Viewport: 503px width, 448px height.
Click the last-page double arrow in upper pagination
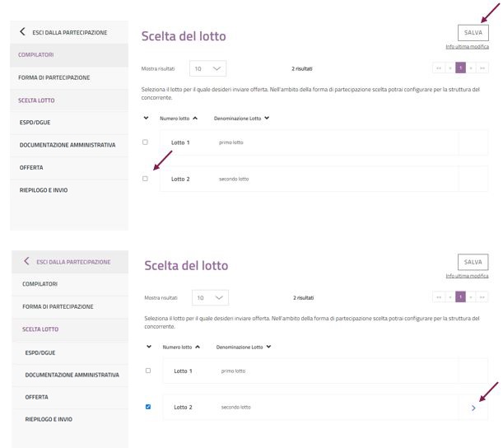pos(482,68)
